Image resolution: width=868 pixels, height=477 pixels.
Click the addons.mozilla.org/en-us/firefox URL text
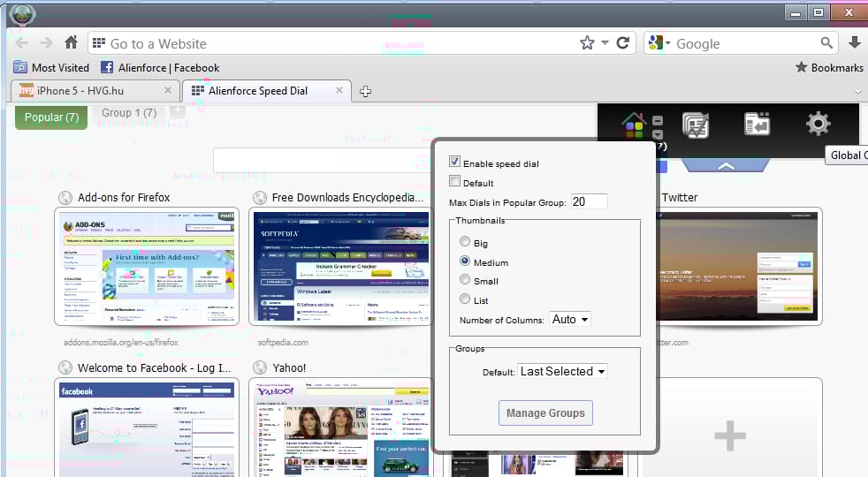[121, 343]
